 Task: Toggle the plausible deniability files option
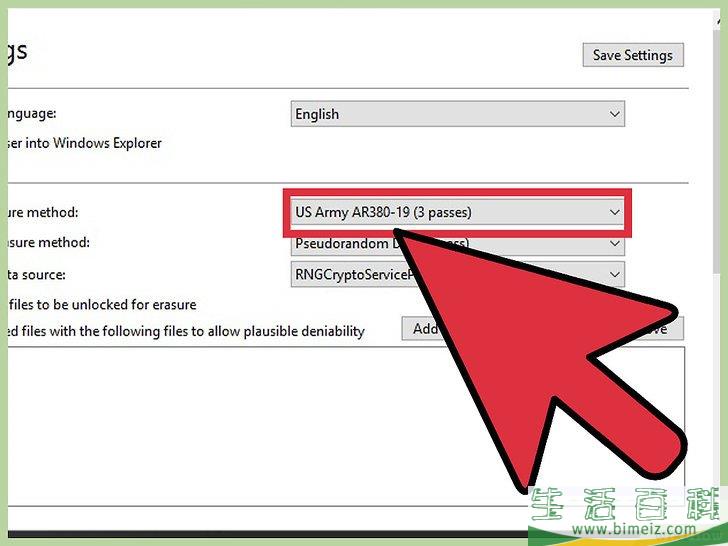[180, 331]
